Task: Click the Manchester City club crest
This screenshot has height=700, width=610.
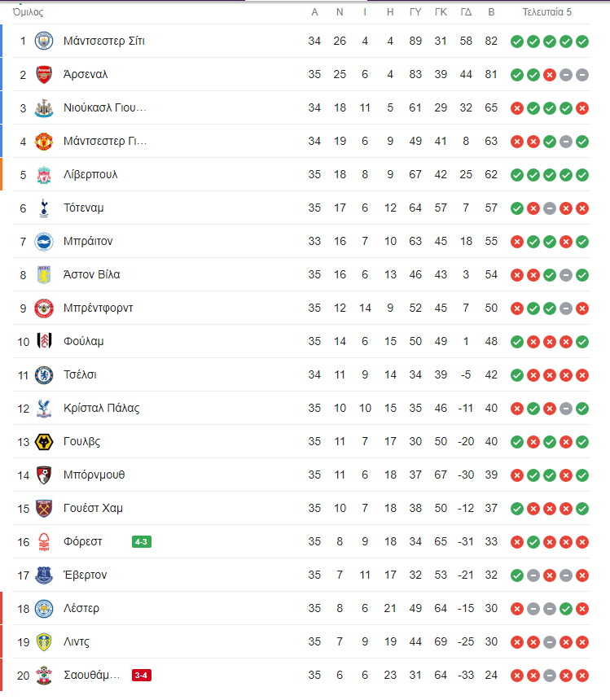Action: pyautogui.click(x=44, y=41)
